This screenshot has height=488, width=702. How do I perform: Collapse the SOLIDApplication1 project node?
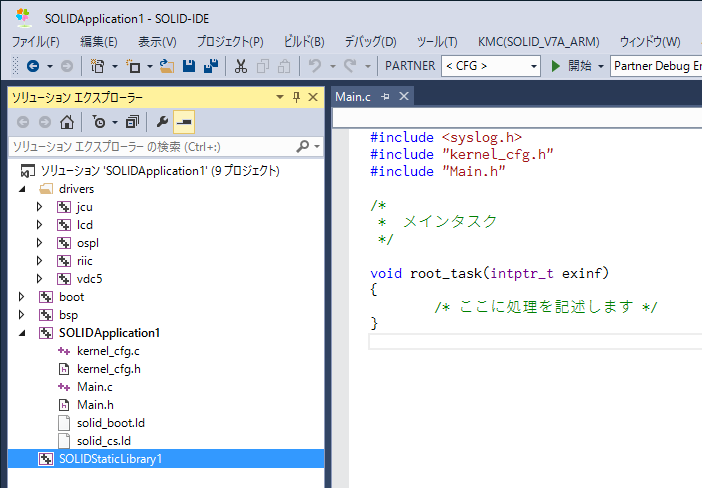(x=23, y=333)
